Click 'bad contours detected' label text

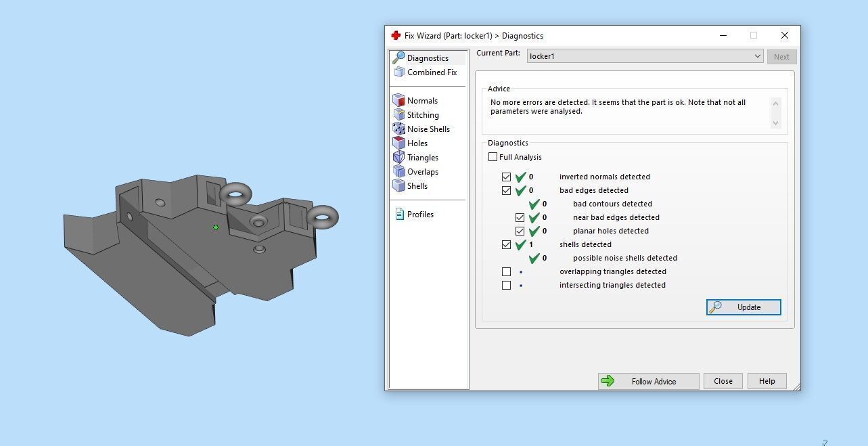[x=612, y=204]
